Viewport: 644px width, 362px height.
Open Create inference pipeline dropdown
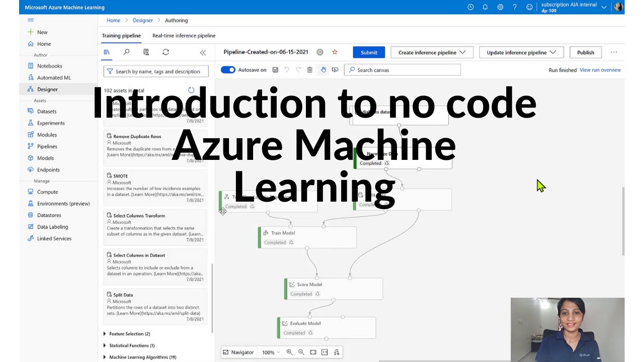pyautogui.click(x=432, y=52)
